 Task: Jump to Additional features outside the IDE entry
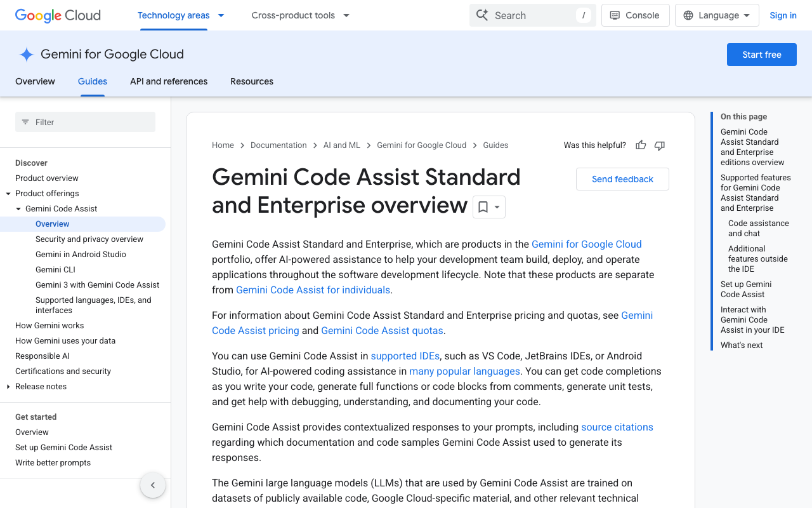(x=758, y=259)
